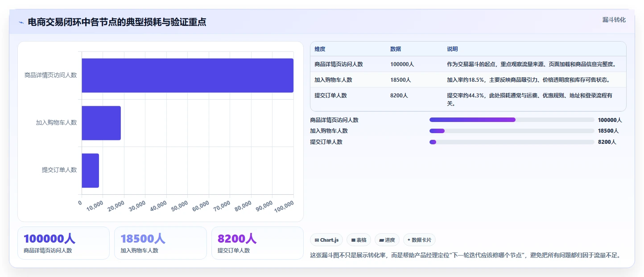Click the 100,000 x-axis tick label
This screenshot has width=644, height=277.
coord(284,207)
